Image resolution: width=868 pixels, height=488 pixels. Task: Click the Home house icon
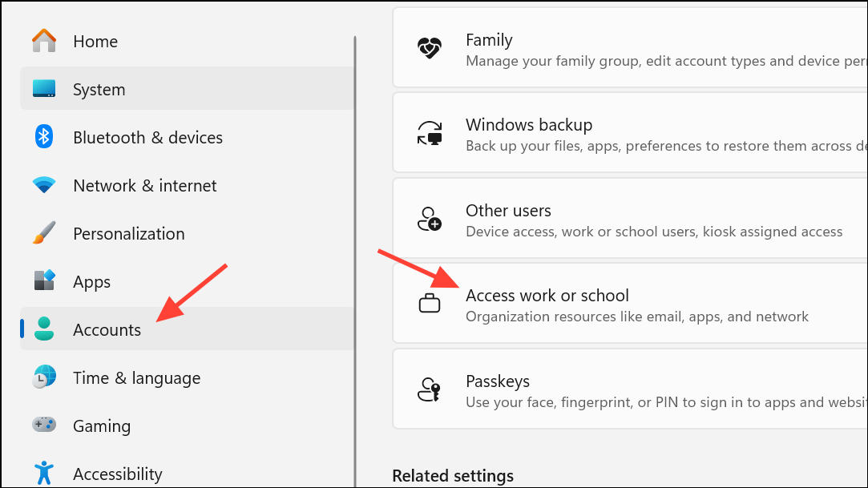43,41
